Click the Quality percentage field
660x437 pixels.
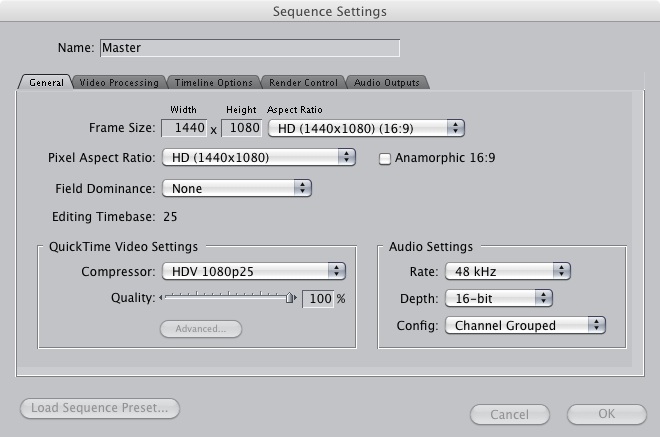(318, 299)
